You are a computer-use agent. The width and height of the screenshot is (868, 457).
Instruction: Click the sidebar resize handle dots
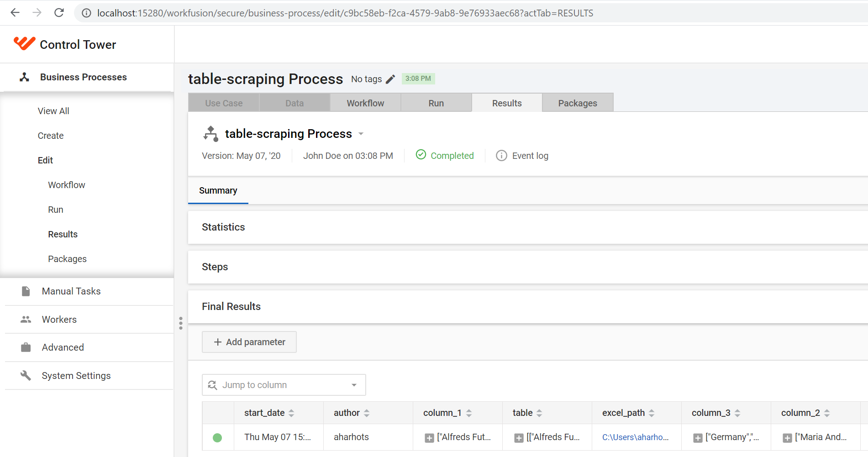[x=181, y=323]
